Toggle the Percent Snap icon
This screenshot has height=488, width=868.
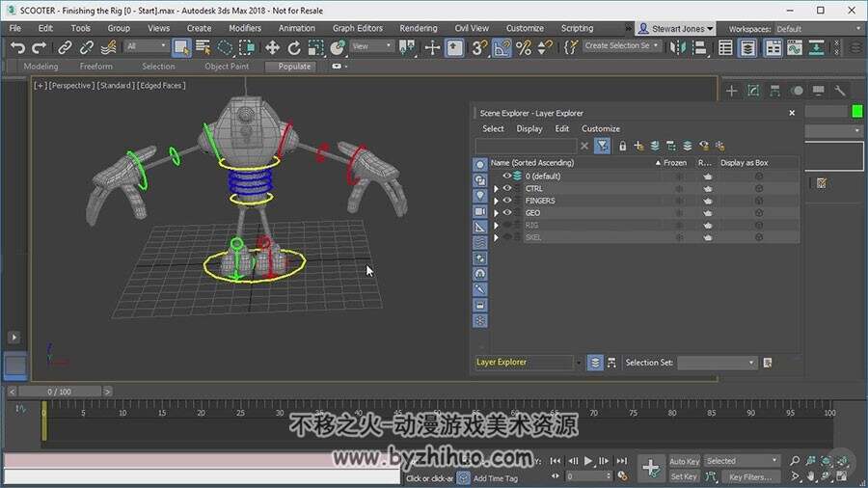523,47
